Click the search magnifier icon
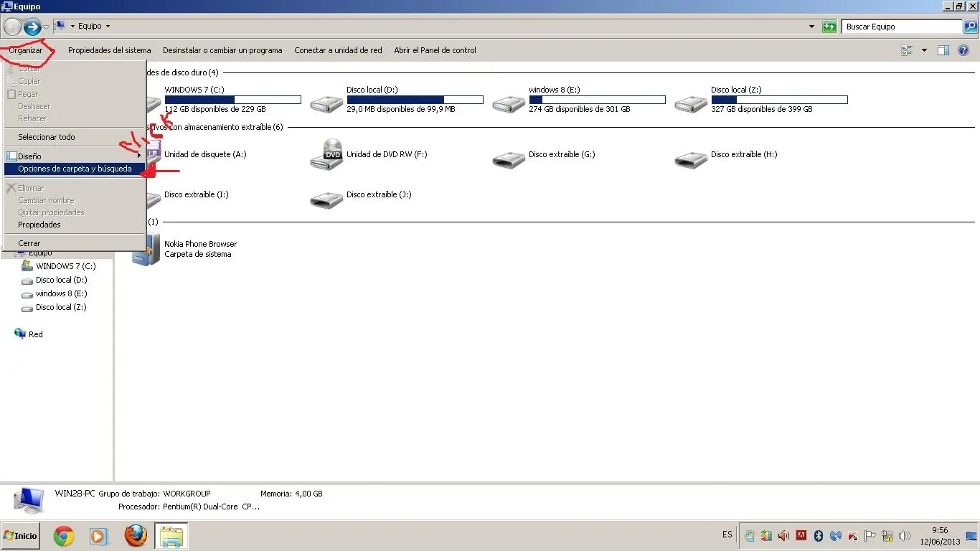 coord(970,27)
